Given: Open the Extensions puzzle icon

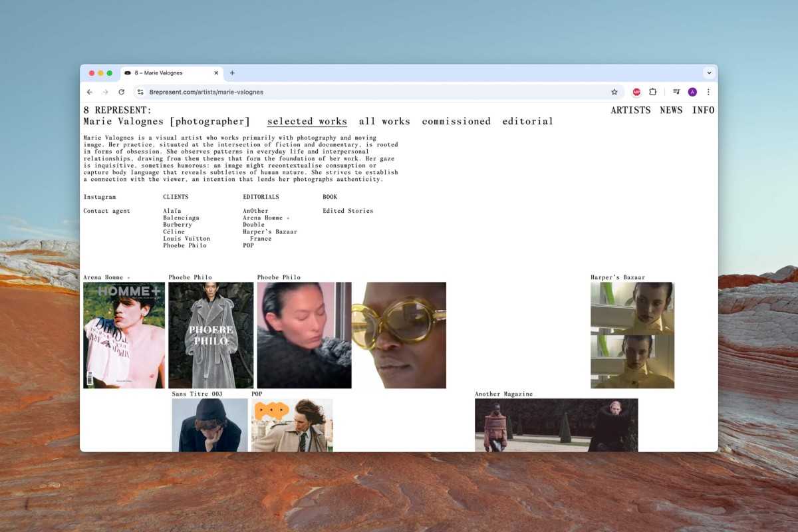Looking at the screenshot, I should 652,92.
